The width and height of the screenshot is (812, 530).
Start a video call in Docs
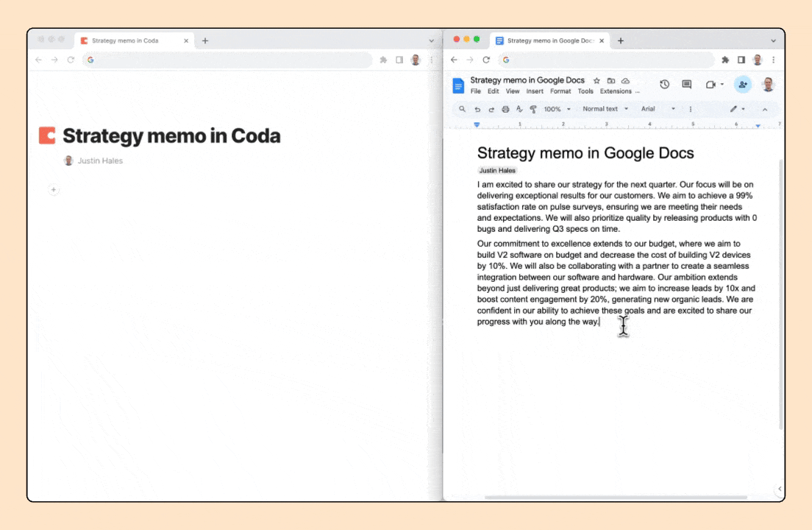point(710,85)
